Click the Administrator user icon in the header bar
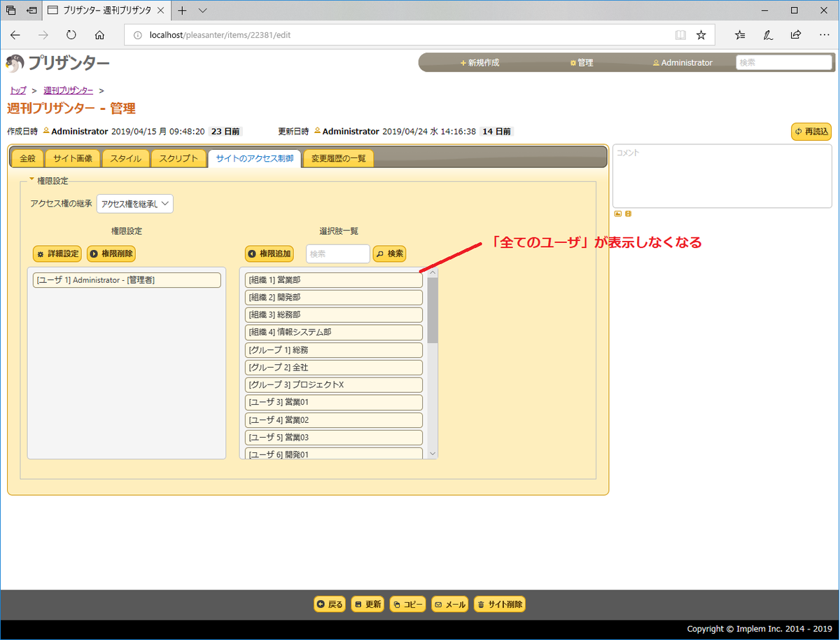The height and width of the screenshot is (640, 840). coord(657,62)
